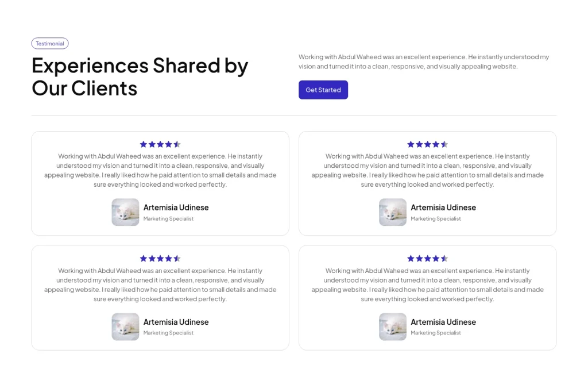Image resolution: width=588 pixels, height=388 pixels.
Task: Click the star rating in the bottom-left card
Action: point(160,259)
